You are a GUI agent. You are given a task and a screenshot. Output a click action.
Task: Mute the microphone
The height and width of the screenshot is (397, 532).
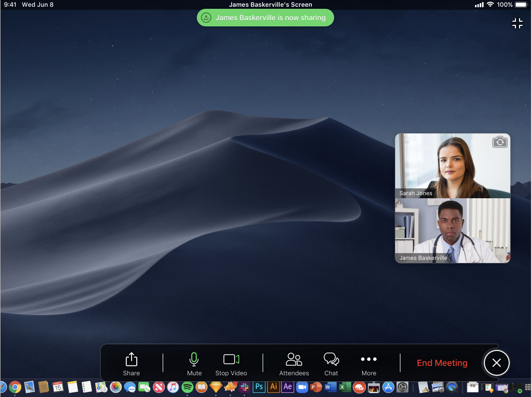194,364
